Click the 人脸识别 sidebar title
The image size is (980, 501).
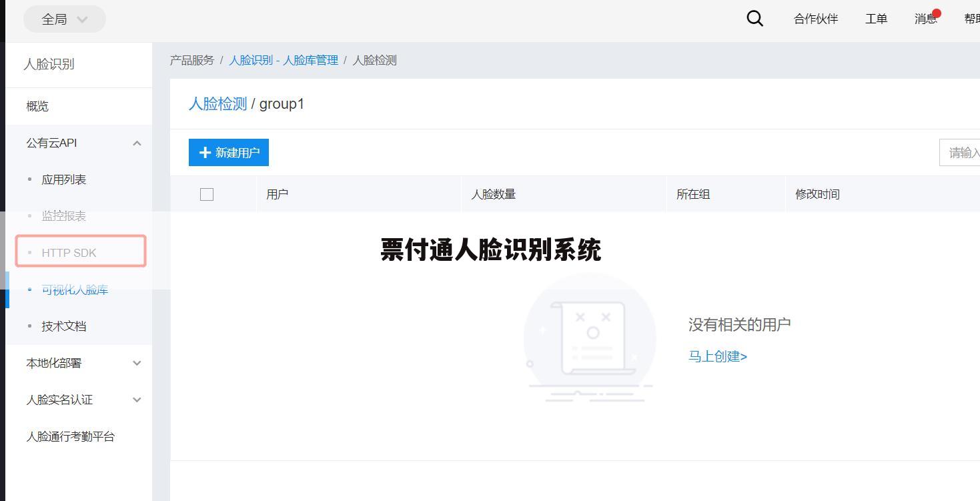tap(49, 64)
